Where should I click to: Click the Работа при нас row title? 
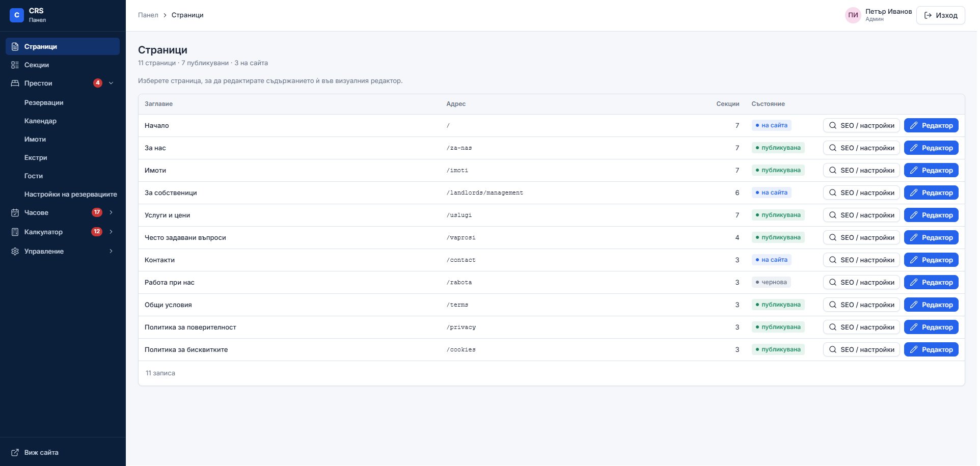coord(170,283)
